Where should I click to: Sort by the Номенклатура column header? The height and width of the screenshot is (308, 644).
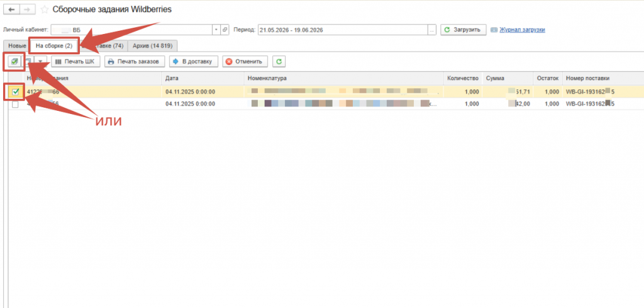(x=344, y=78)
